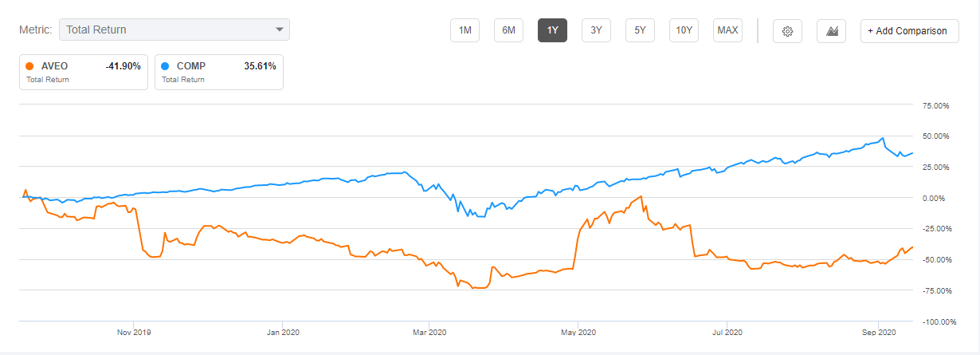This screenshot has width=980, height=355.
Task: Show MAX time range
Action: [727, 31]
